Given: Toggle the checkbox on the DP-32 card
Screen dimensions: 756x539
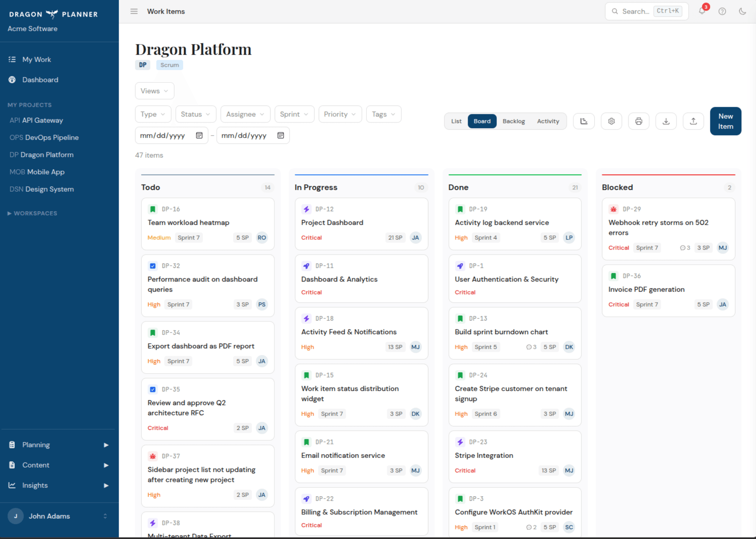Looking at the screenshot, I should click(x=152, y=266).
